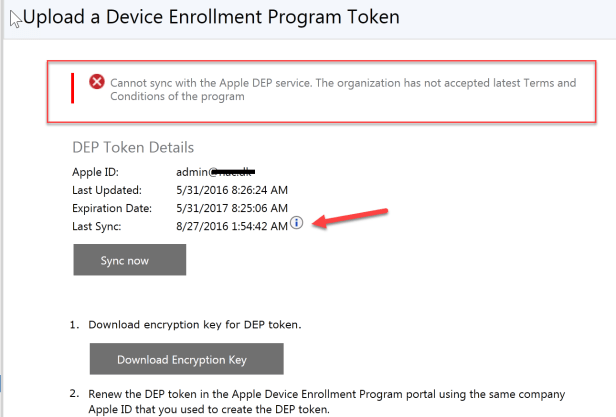616x417 pixels.
Task: Click the Apple ID label
Action: tap(96, 172)
